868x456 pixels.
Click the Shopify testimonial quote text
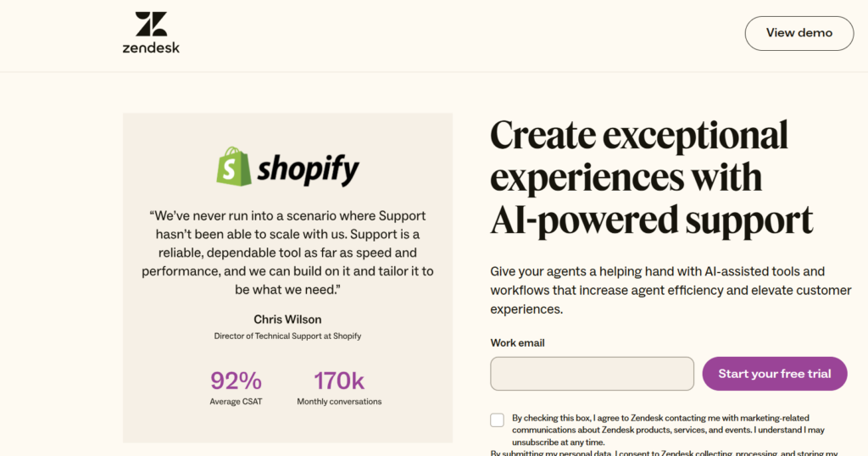(x=287, y=253)
